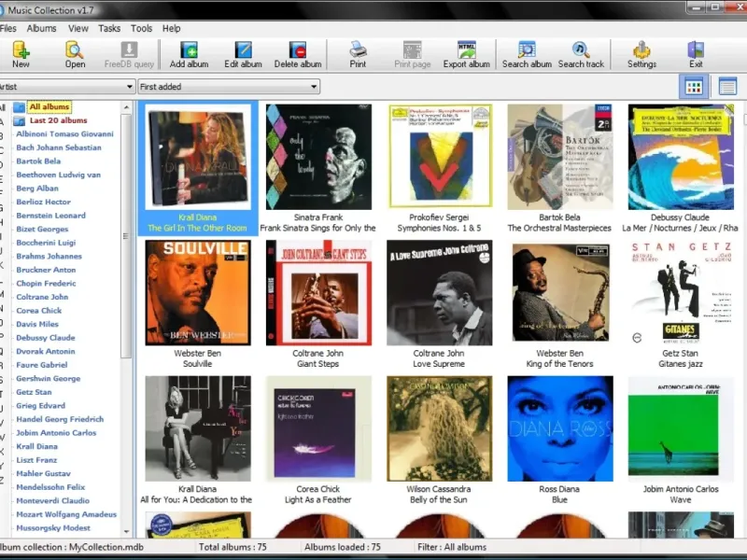The width and height of the screenshot is (747, 560).
Task: Select Coltrane Giant Steps album cover
Action: (x=318, y=293)
